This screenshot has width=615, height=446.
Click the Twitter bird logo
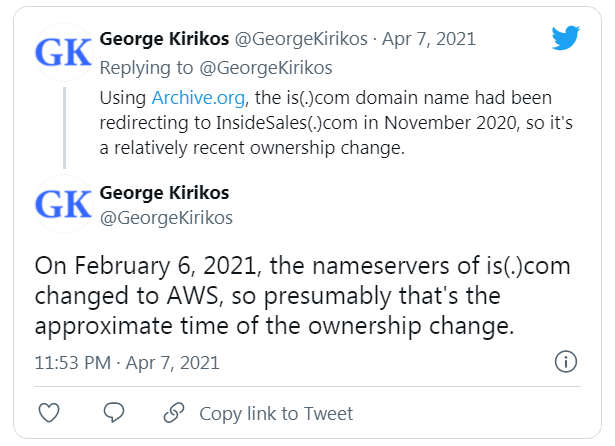pyautogui.click(x=566, y=38)
